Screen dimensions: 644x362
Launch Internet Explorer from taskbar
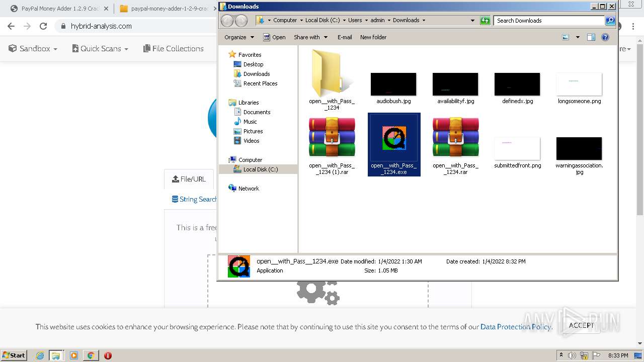tap(40, 355)
